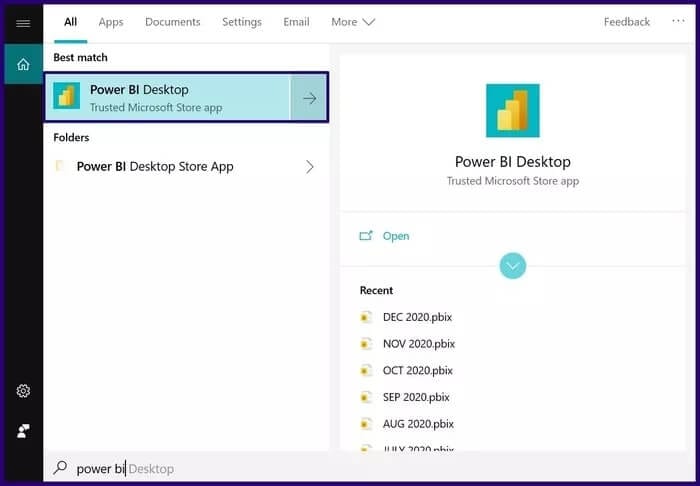700x486 pixels.
Task: Click the OCT 2020.pbix file icon
Action: [366, 370]
